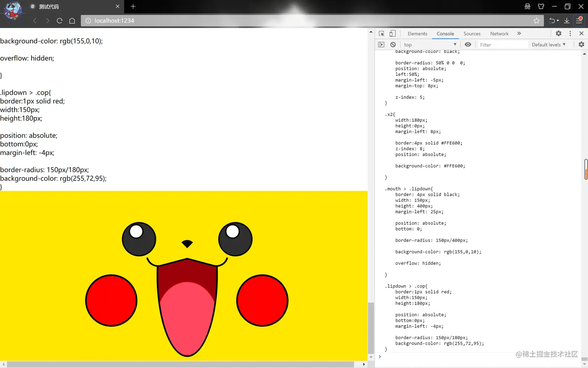Show more DevTools tabs chevron
Screen dimensions: 588x368
[x=519, y=33]
